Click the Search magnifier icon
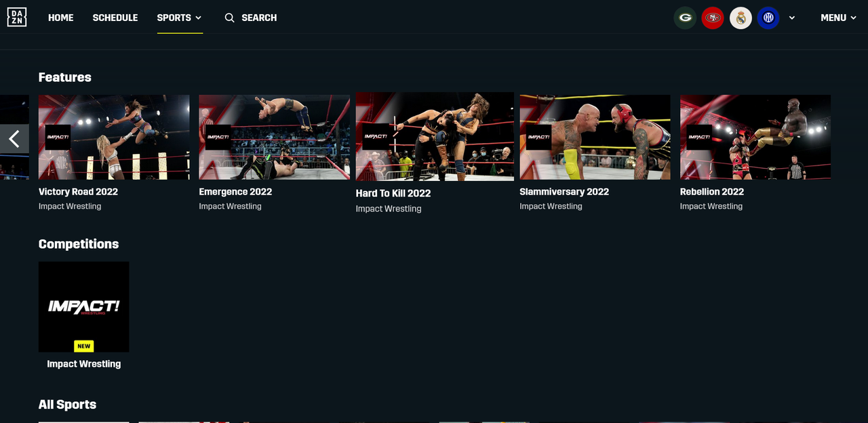 pos(230,18)
